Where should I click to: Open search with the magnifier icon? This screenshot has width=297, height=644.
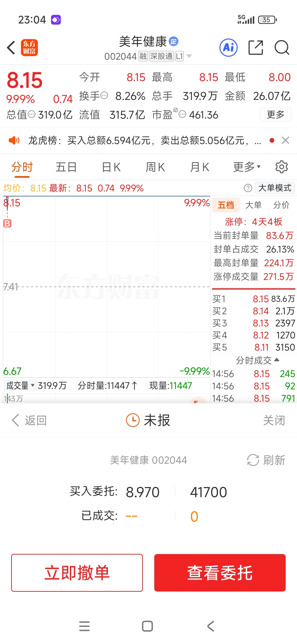[282, 47]
